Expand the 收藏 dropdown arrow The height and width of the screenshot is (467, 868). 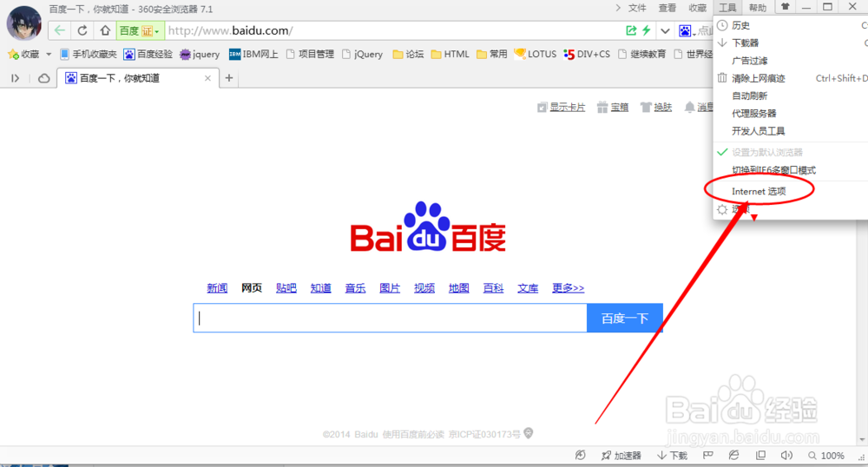tap(49, 54)
